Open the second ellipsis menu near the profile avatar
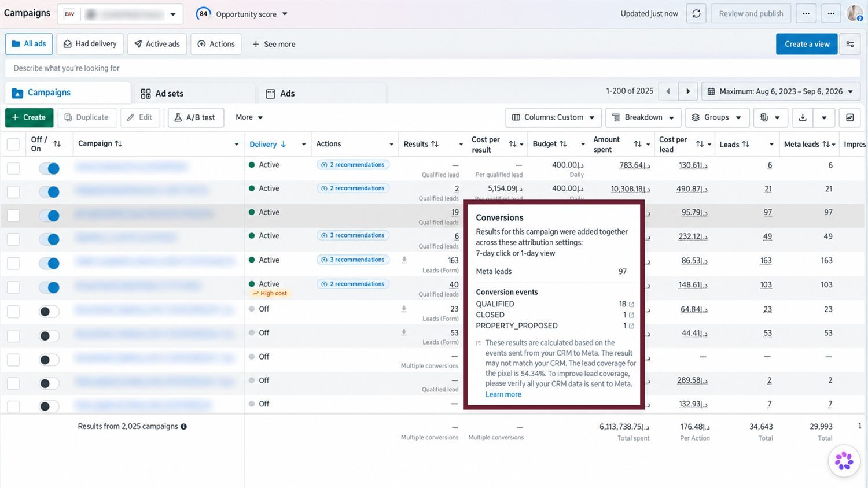Image resolution: width=868 pixels, height=488 pixels. coord(831,14)
